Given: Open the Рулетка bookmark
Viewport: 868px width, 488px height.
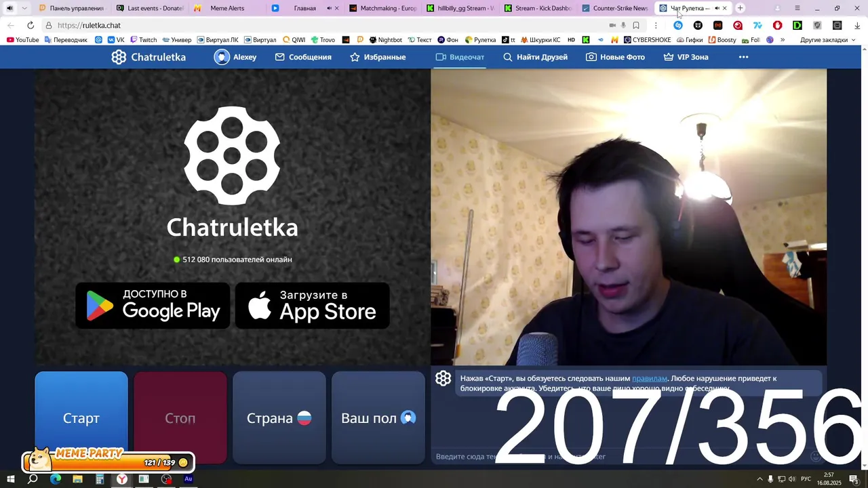Looking at the screenshot, I should pos(480,40).
